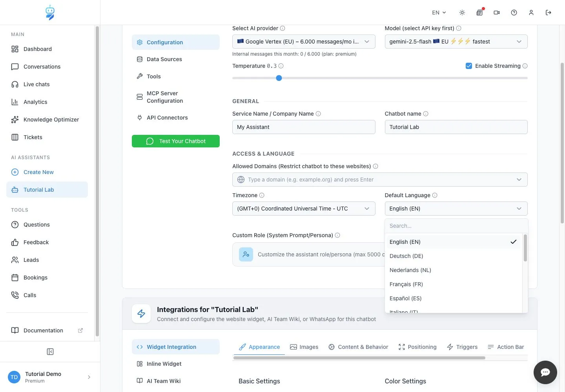Open the floating chat bubble widget
Image resolution: width=565 pixels, height=392 pixels.
545,372
